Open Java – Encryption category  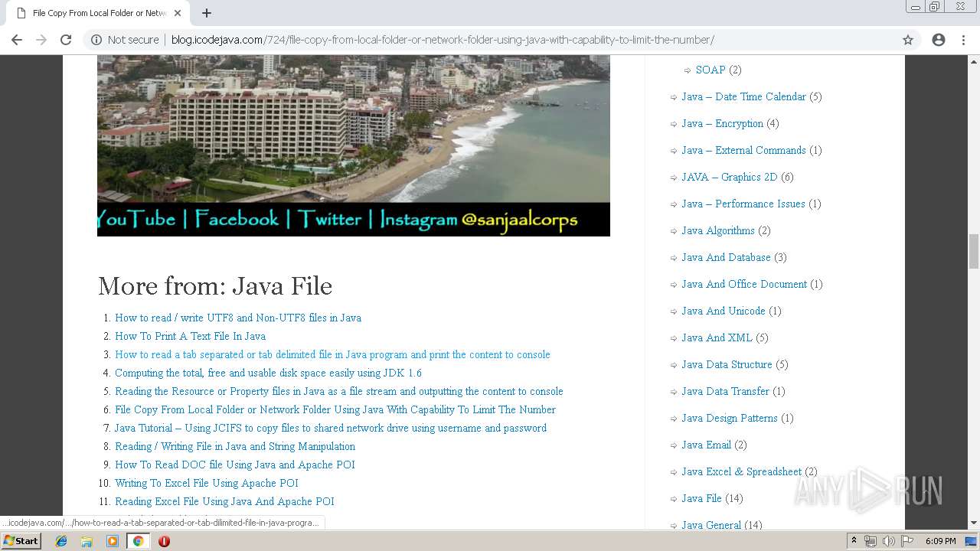coord(723,123)
